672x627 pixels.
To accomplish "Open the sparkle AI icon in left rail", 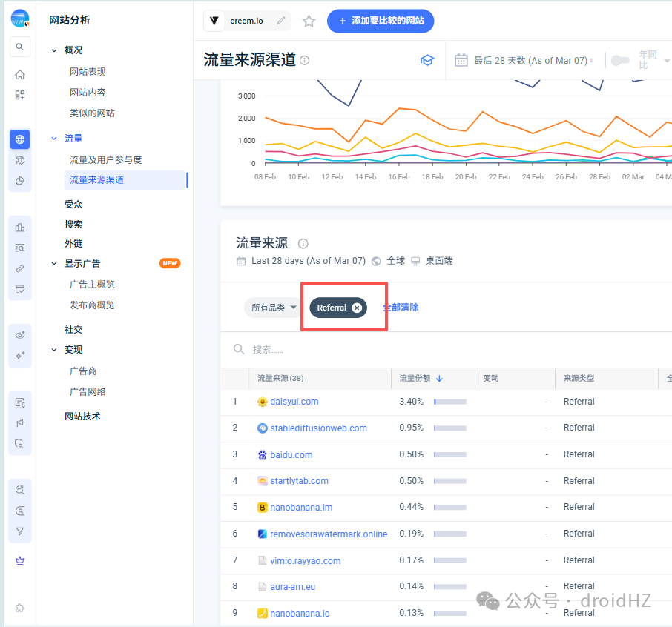I will 20,356.
